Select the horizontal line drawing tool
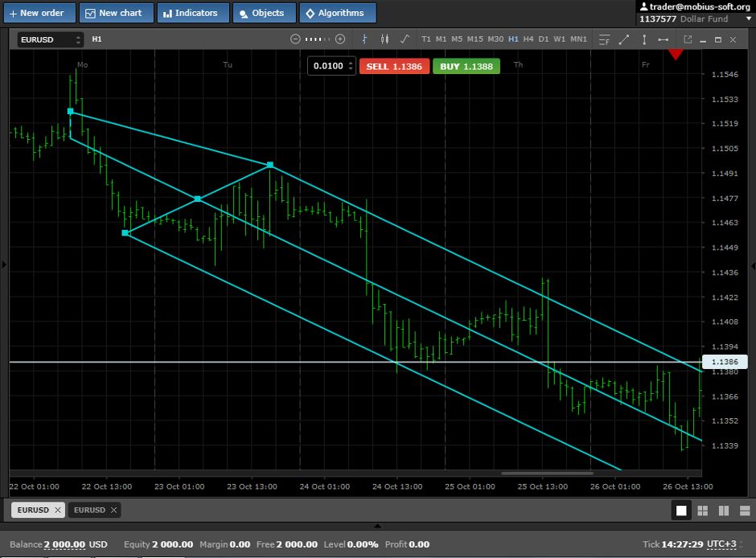 click(x=663, y=39)
